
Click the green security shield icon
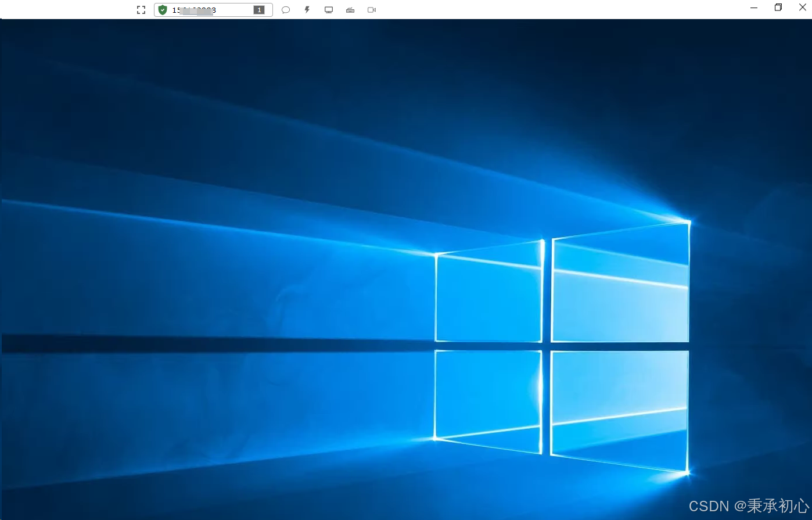[163, 10]
